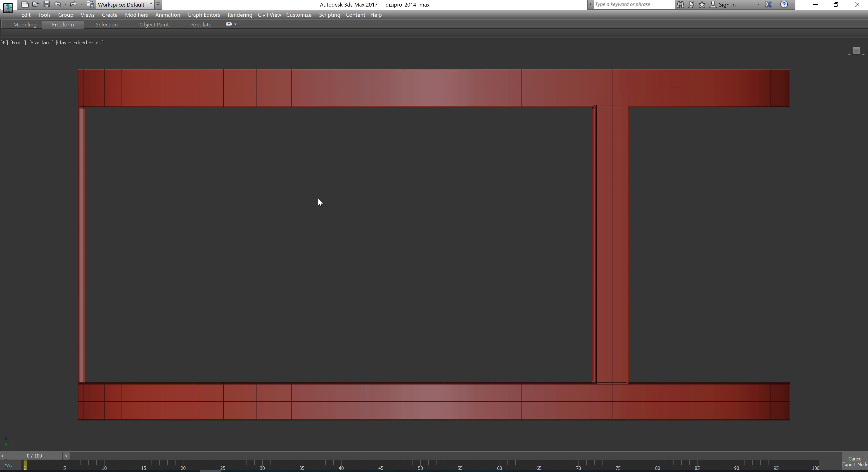Expand the Workspace: Default dropdown
The image size is (868, 472).
click(151, 4)
